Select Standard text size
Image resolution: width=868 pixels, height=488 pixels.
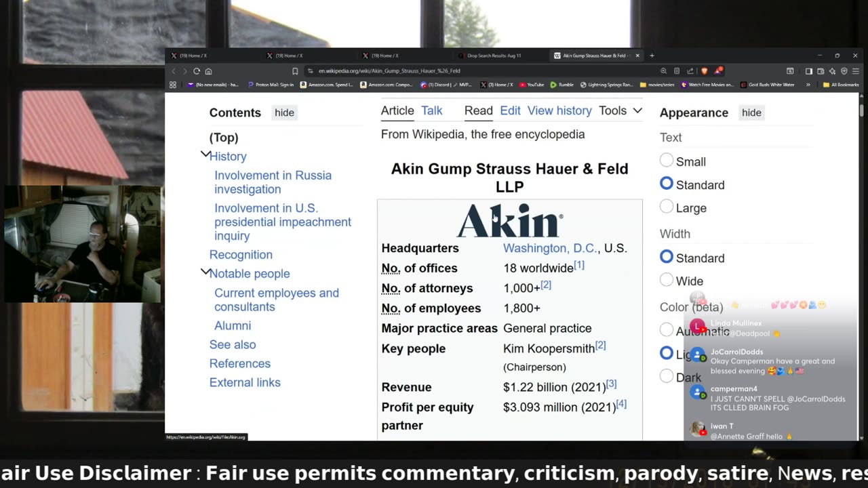click(667, 184)
